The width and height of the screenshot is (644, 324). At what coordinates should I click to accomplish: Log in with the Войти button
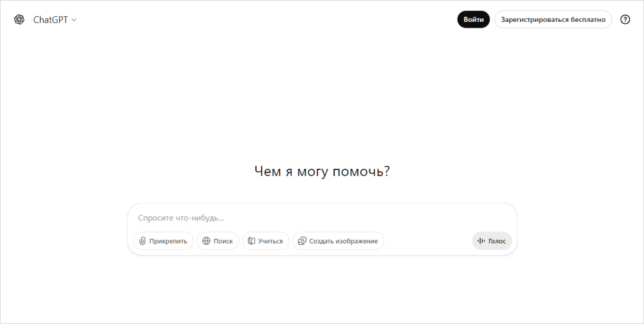pos(474,19)
